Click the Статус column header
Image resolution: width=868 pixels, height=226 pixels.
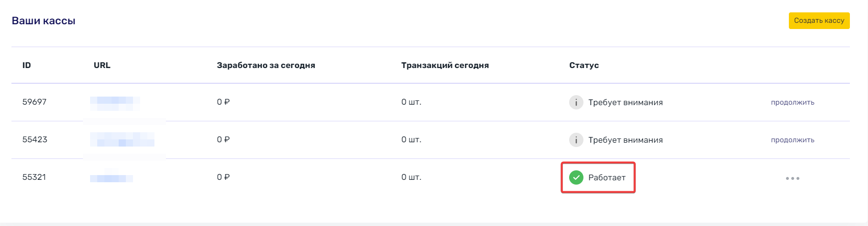(584, 65)
